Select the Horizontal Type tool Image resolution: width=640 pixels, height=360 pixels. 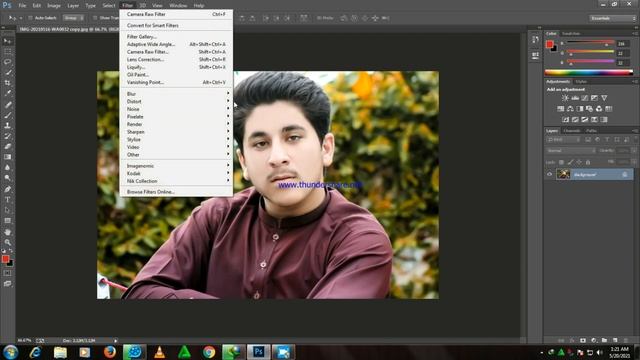coord(7,200)
